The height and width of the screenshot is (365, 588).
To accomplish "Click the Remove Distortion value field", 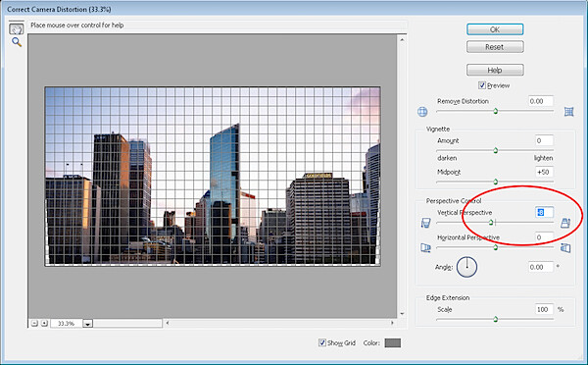I will [x=541, y=101].
